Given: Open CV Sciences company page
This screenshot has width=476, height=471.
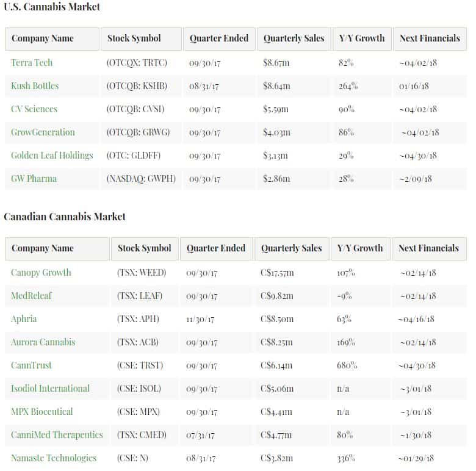Looking at the screenshot, I should (34, 109).
